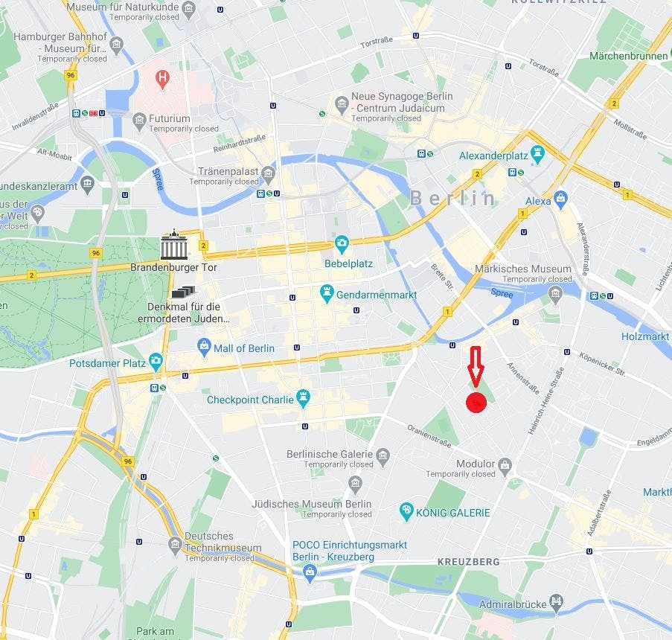Click the Admiralbrücke bridge marker
672x640 pixels.
(x=556, y=603)
